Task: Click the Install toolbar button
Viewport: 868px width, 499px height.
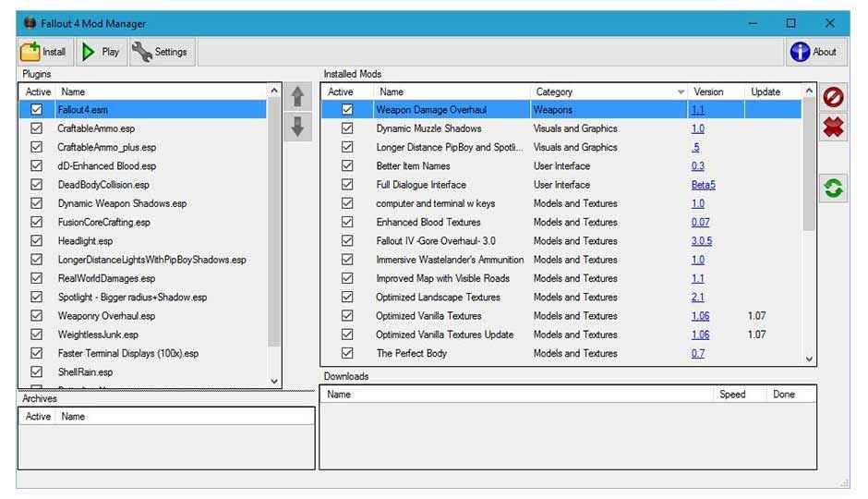Action: click(45, 52)
